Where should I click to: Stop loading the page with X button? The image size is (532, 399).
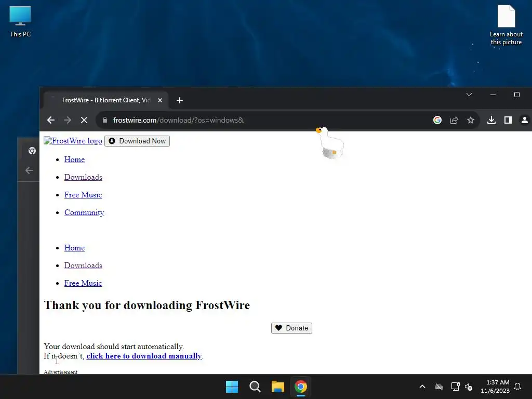84,120
